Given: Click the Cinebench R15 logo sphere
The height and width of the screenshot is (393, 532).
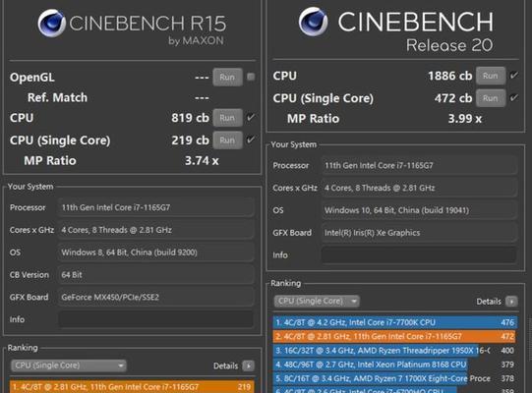Looking at the screenshot, I should point(51,23).
